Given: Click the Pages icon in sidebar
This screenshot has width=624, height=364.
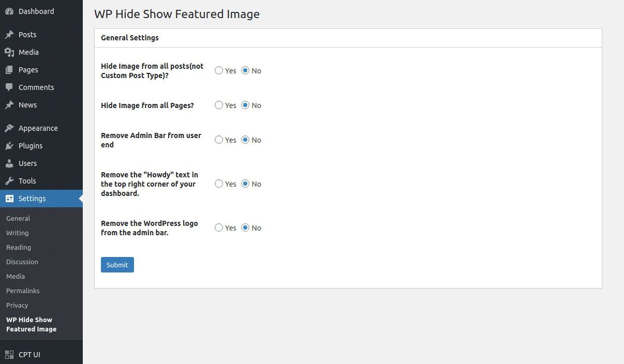Looking at the screenshot, I should click(x=9, y=70).
